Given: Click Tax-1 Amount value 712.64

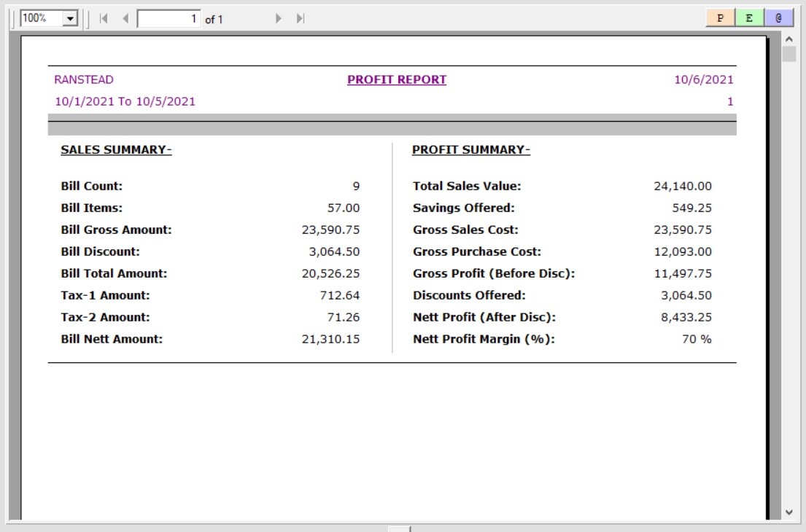Looking at the screenshot, I should coord(340,295).
